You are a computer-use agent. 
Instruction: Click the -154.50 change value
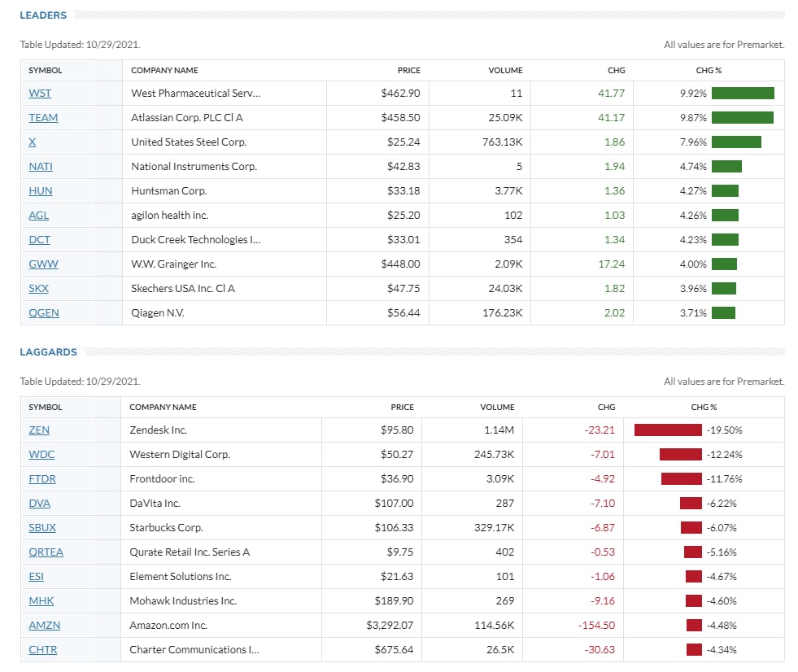click(x=596, y=626)
